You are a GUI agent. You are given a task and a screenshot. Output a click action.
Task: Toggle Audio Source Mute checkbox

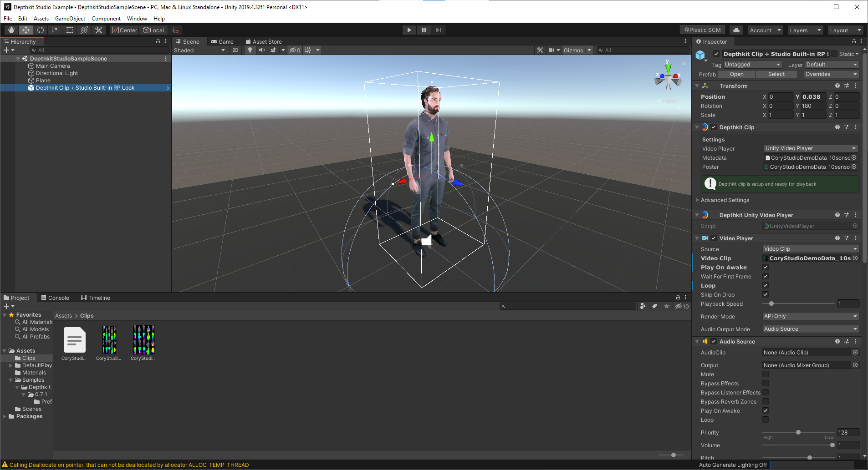(x=766, y=374)
